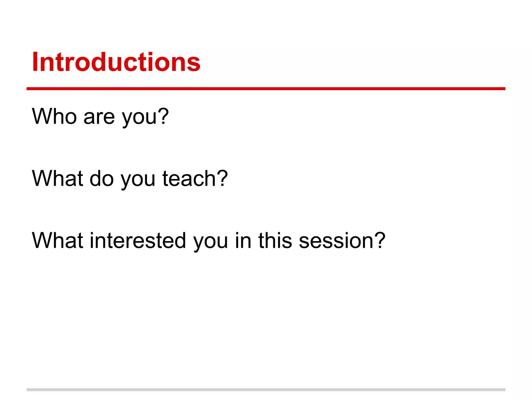Click the word "session?" in the last question
Image resolution: width=532 pixels, height=399 pixels.
point(342,241)
